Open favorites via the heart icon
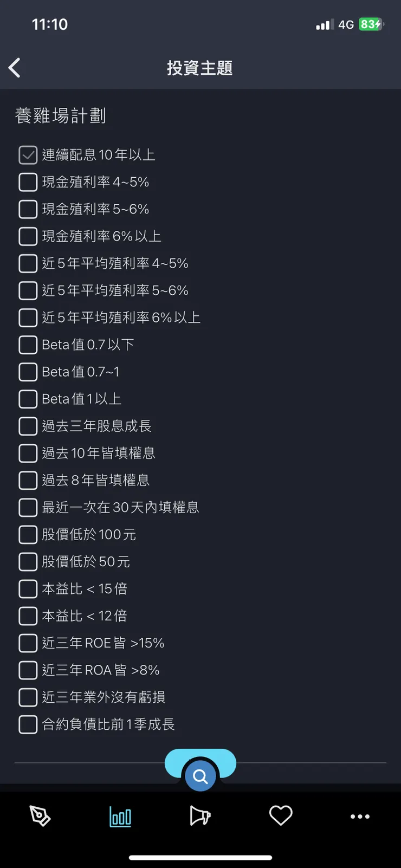The image size is (401, 868). pyautogui.click(x=281, y=816)
